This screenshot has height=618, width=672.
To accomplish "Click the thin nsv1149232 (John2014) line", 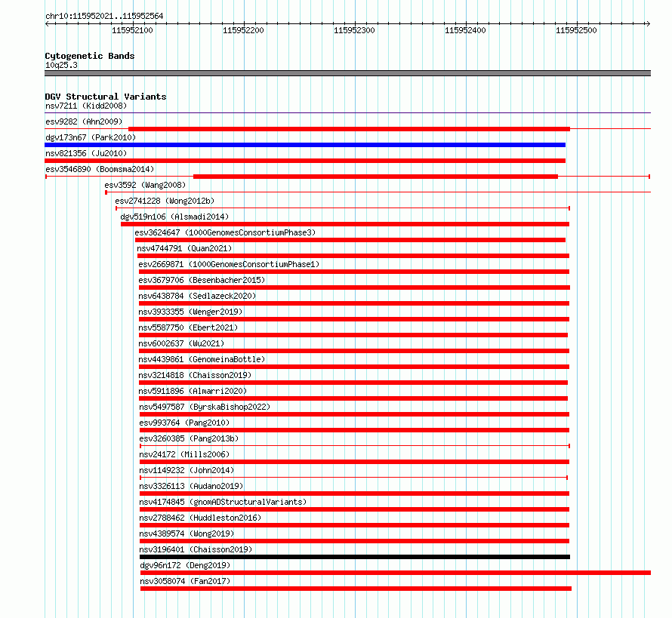I will tap(354, 478).
